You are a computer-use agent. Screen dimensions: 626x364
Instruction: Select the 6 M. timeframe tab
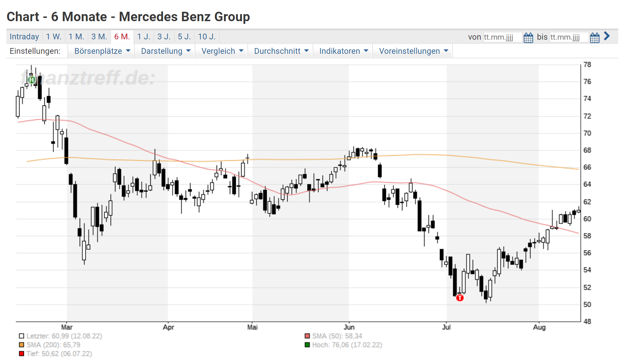(122, 37)
